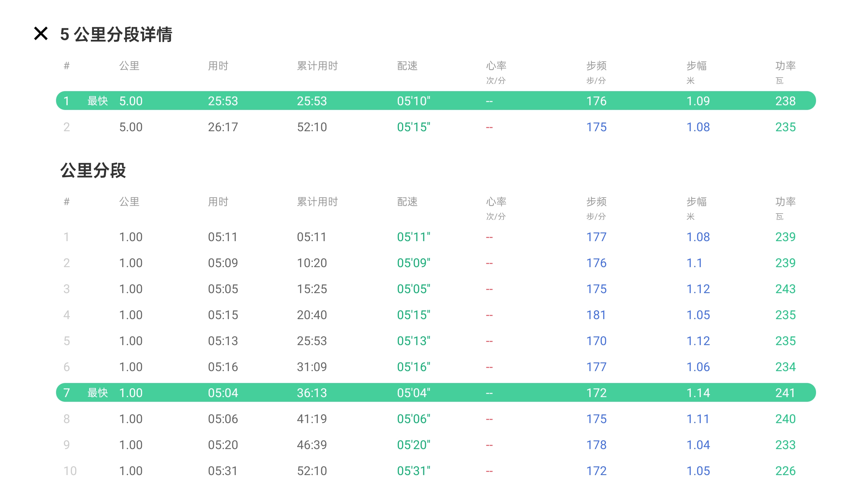Select kilometer split row 3 pace 05'05"

pos(413,289)
